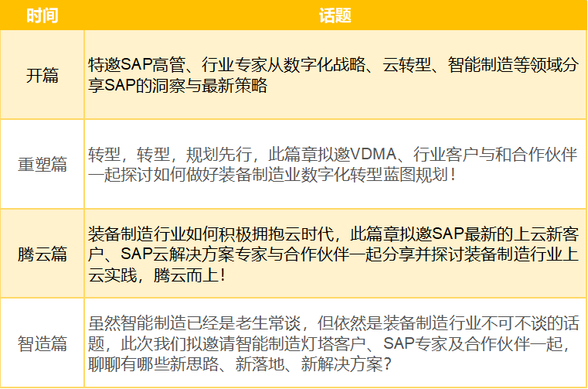Select the 智造篇 row label
Screen dimensions: 588x389
click(x=42, y=343)
